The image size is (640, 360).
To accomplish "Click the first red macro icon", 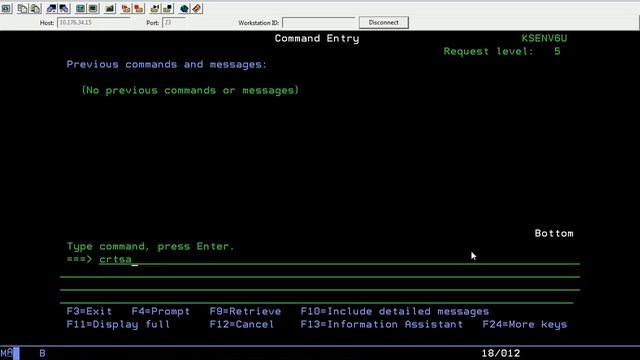I will click(126, 9).
